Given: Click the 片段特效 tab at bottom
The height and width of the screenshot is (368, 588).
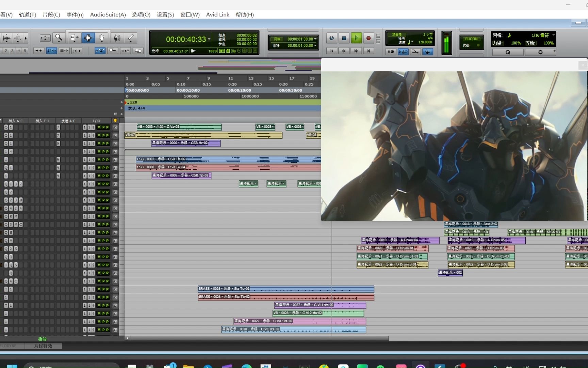Looking at the screenshot, I should tap(43, 346).
